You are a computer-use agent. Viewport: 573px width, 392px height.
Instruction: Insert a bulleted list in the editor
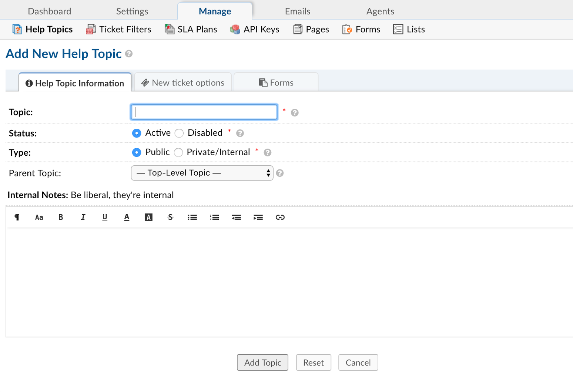(x=192, y=217)
